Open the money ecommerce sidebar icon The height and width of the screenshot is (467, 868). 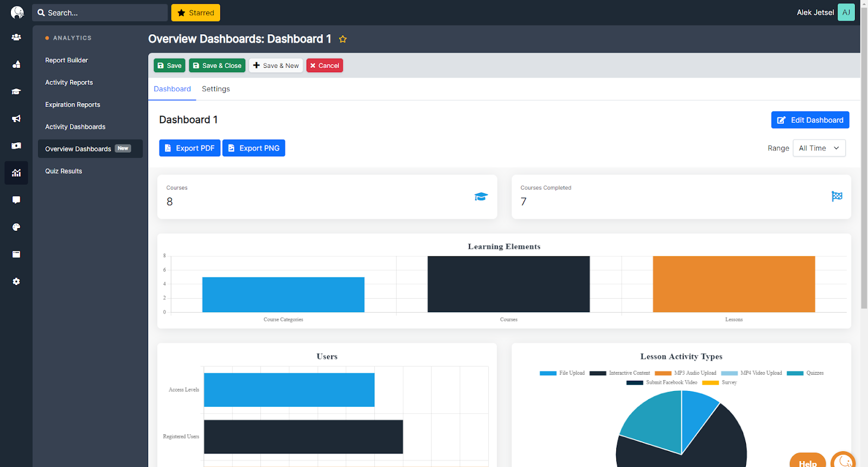pos(16,146)
